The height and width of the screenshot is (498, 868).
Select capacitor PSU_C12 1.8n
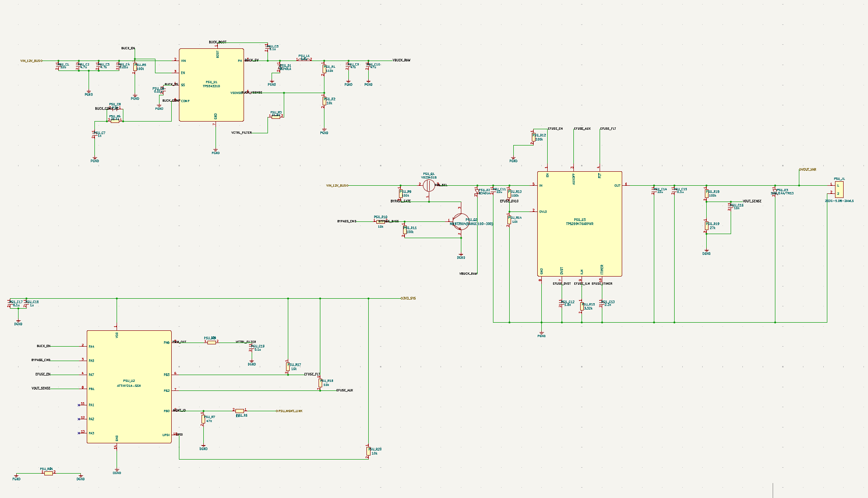click(562, 303)
